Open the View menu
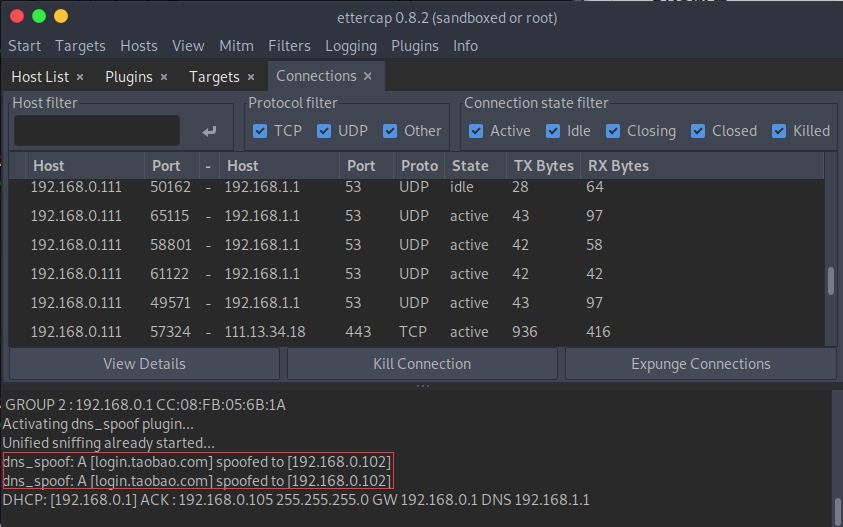Viewport: 843px width, 527px height. click(x=188, y=46)
